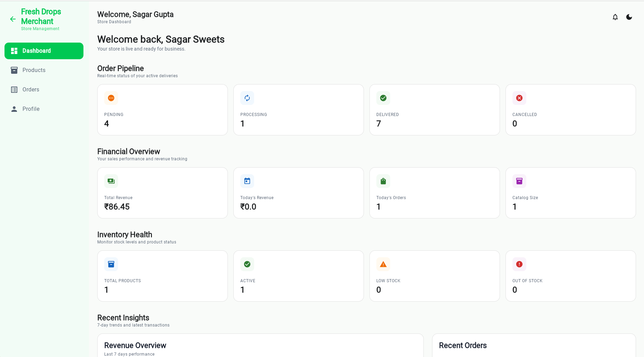This screenshot has width=644, height=357.
Task: Open Orders in the sidebar
Action: tap(44, 90)
